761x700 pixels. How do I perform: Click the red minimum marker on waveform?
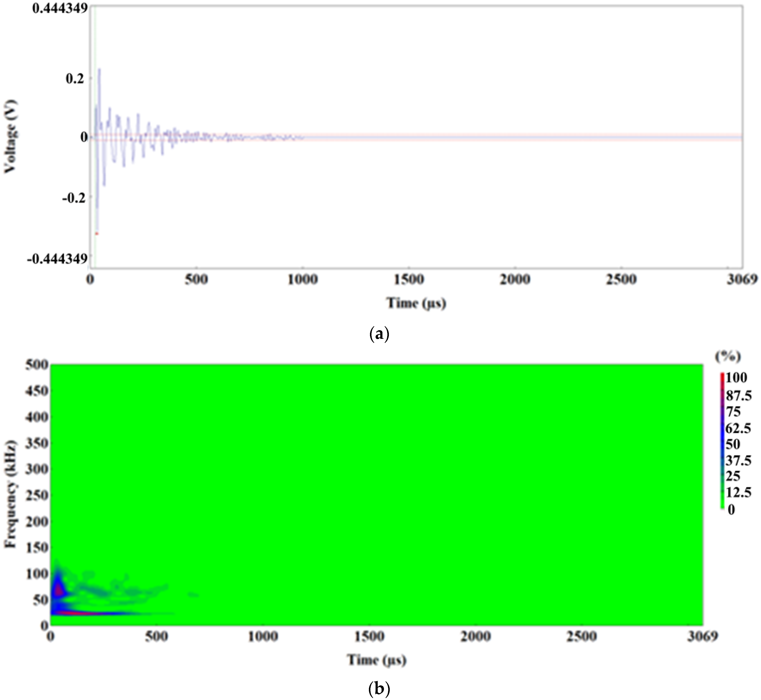click(x=97, y=234)
